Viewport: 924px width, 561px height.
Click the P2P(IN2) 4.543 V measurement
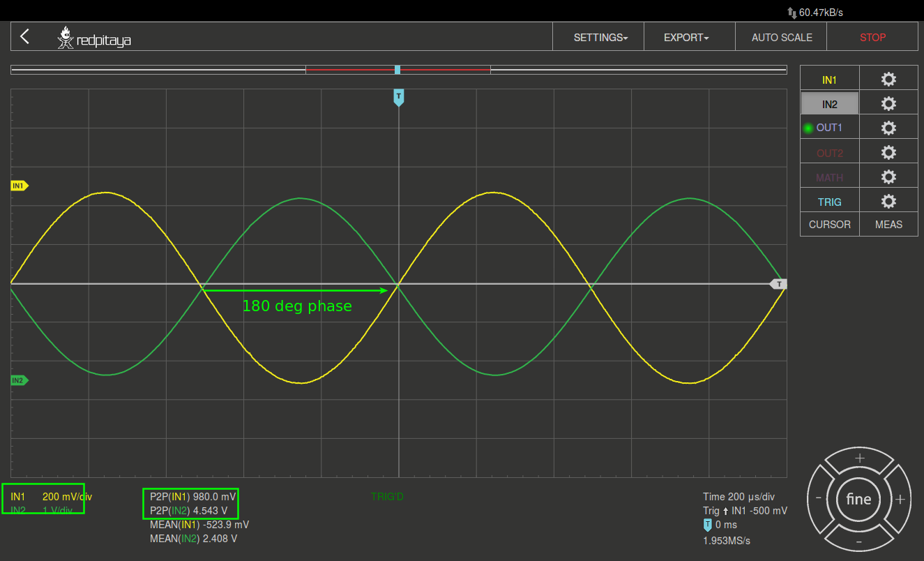tap(188, 511)
